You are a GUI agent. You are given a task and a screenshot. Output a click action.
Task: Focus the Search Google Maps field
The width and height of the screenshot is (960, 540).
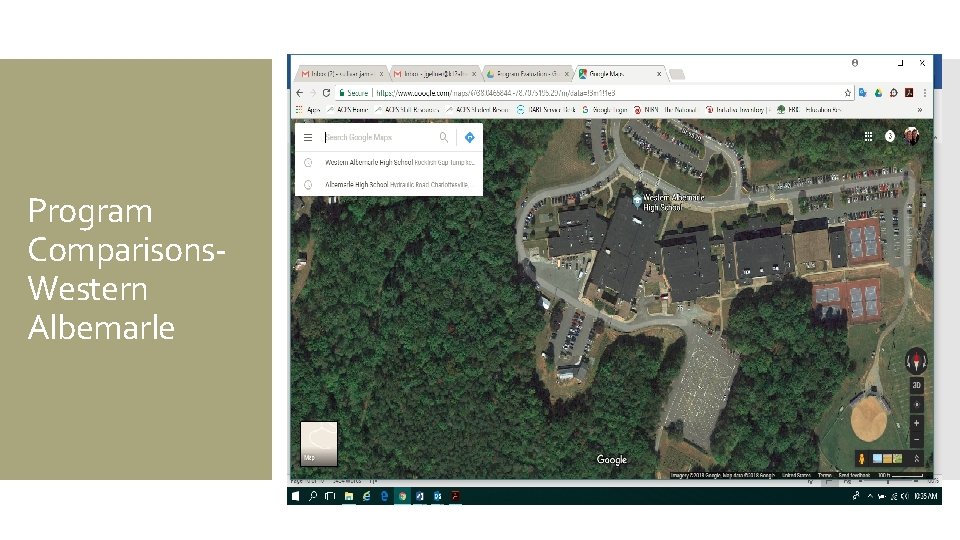tap(380, 137)
